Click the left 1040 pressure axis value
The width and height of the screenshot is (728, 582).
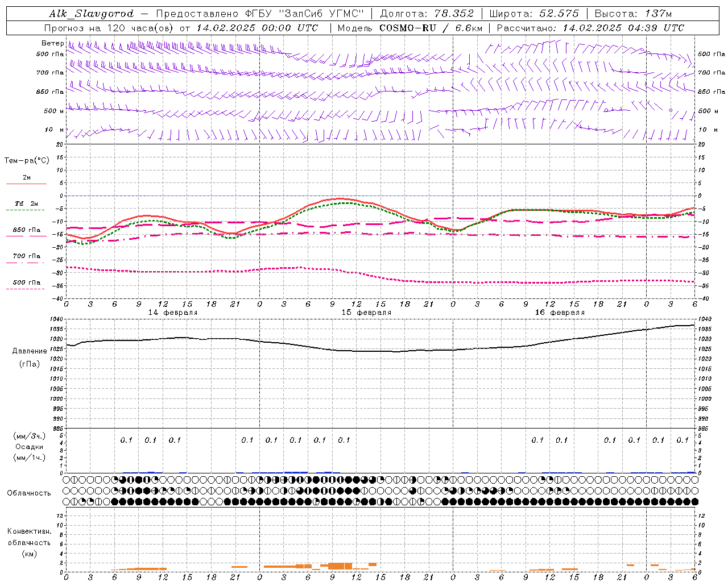pyautogui.click(x=57, y=319)
